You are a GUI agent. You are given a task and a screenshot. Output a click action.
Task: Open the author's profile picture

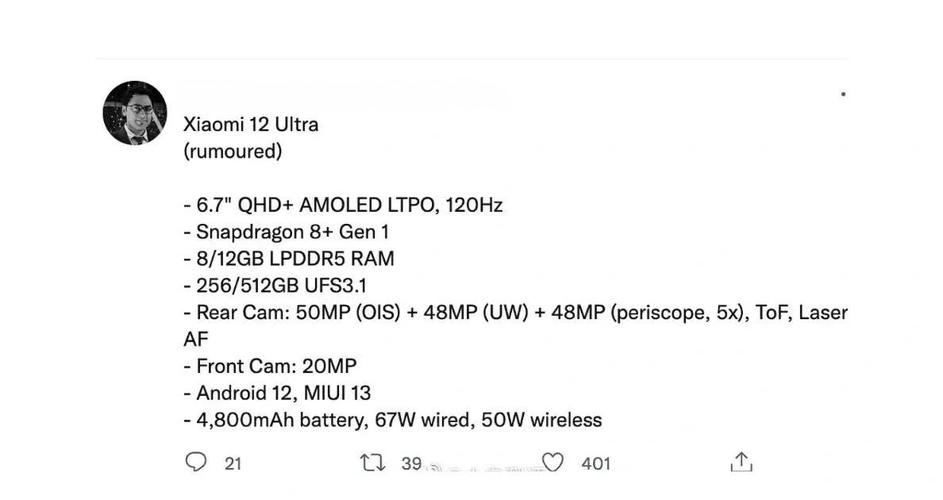click(135, 113)
